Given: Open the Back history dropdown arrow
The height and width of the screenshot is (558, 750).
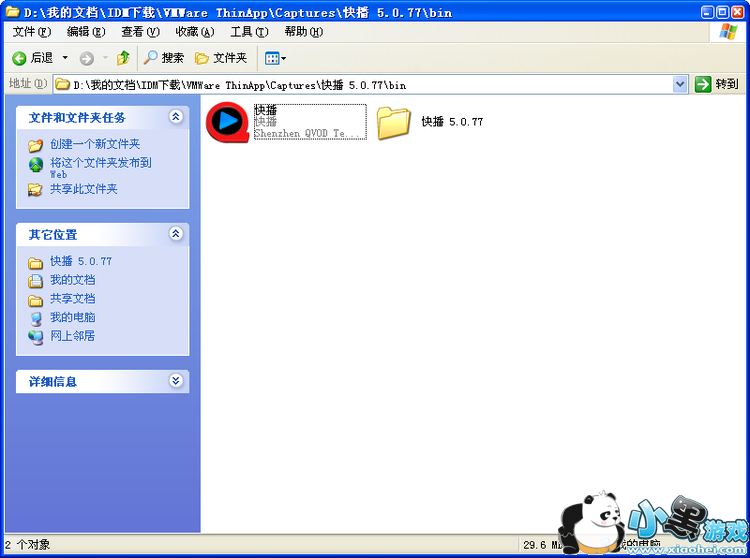Looking at the screenshot, I should pyautogui.click(x=65, y=58).
